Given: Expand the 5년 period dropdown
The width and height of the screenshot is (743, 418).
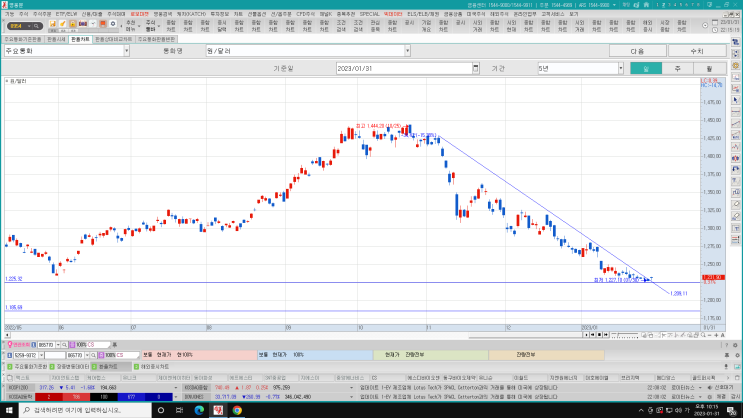Looking at the screenshot, I should pos(621,69).
